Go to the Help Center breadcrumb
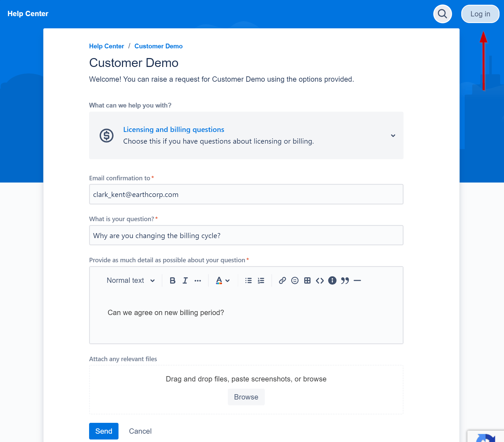 point(107,46)
